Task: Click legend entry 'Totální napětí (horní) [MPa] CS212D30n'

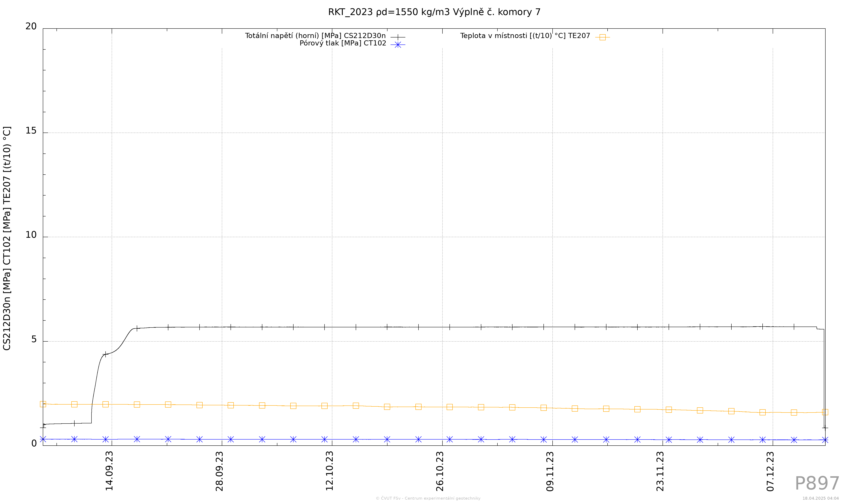Action: [316, 36]
